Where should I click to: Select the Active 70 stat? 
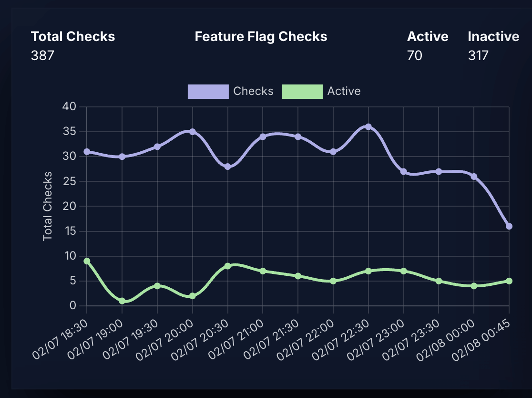tap(428, 45)
